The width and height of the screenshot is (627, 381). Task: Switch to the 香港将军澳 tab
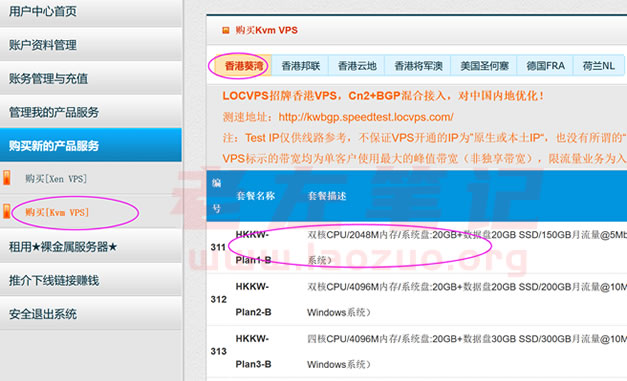click(x=418, y=66)
